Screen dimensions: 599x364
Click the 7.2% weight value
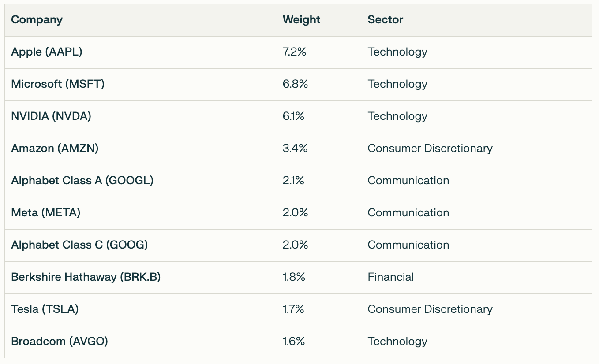(294, 52)
